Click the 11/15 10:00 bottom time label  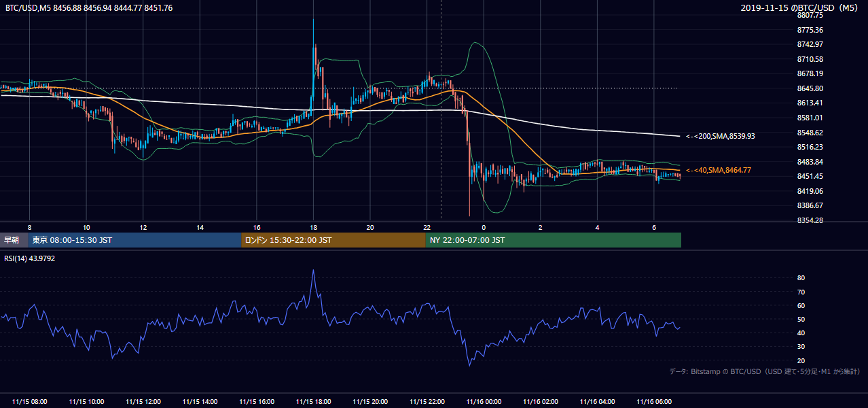point(86,402)
